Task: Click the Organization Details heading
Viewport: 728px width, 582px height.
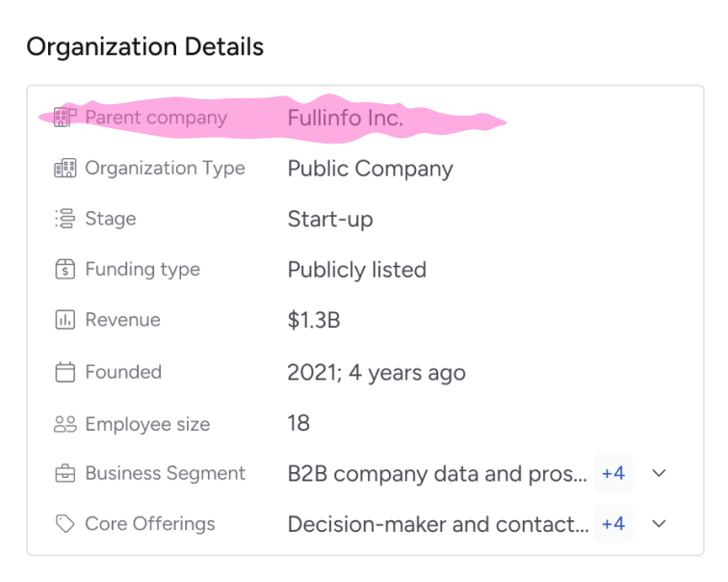Action: (x=144, y=46)
